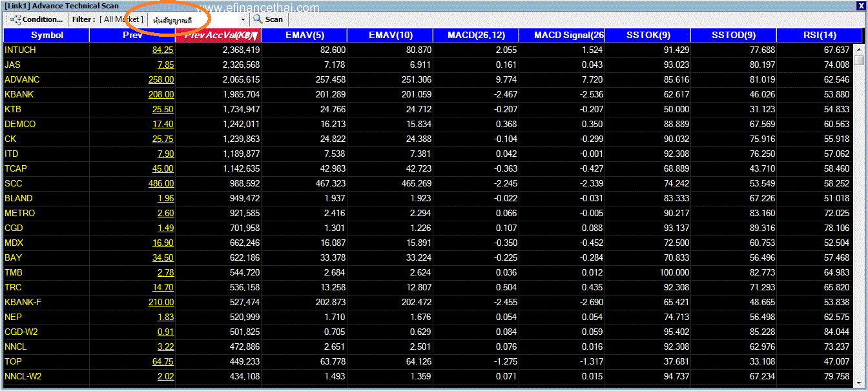Open the market filter dropdown arrow
Screen dimensions: 868x391
point(243,20)
